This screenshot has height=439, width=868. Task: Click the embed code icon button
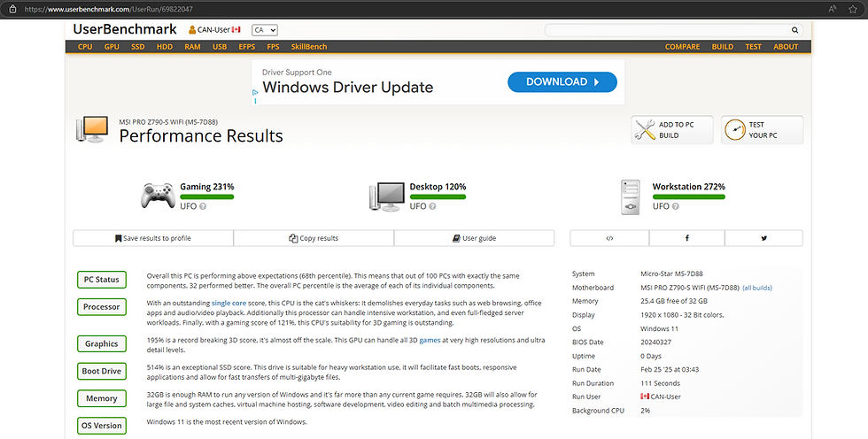pos(609,238)
